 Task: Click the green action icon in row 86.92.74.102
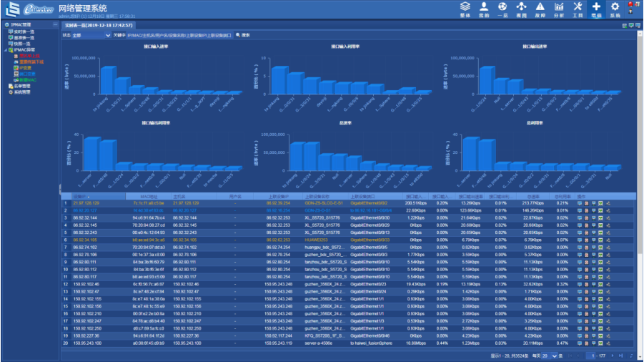(x=600, y=248)
